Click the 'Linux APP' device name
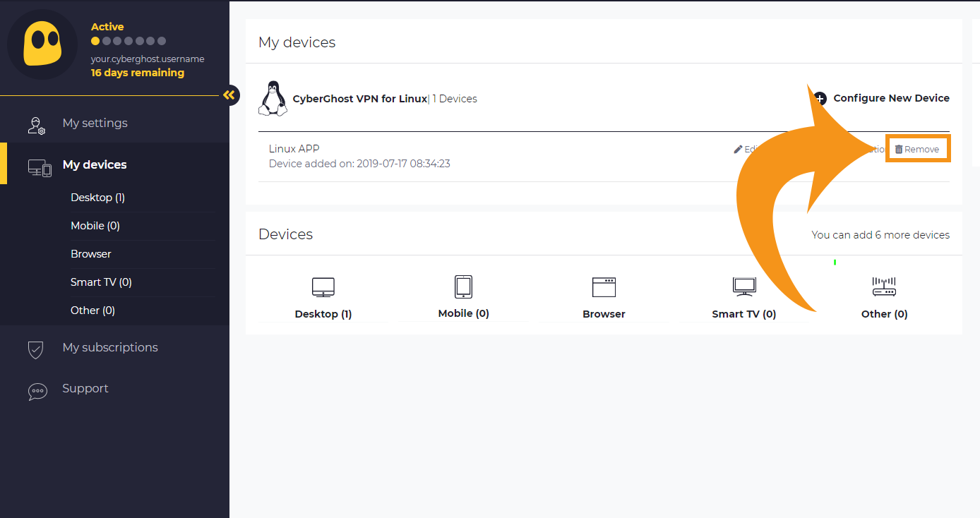The height and width of the screenshot is (518, 980). (x=294, y=148)
